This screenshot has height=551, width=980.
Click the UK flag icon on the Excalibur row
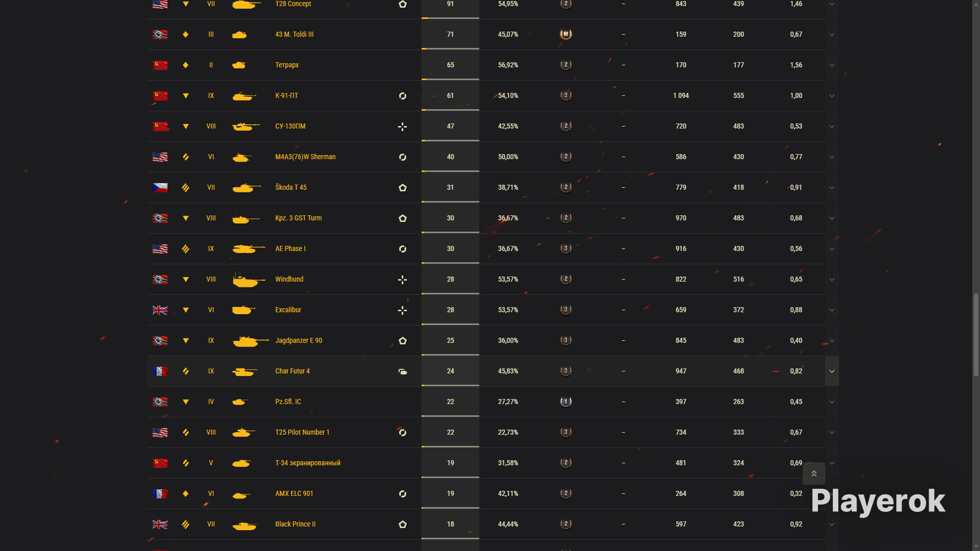click(x=160, y=310)
